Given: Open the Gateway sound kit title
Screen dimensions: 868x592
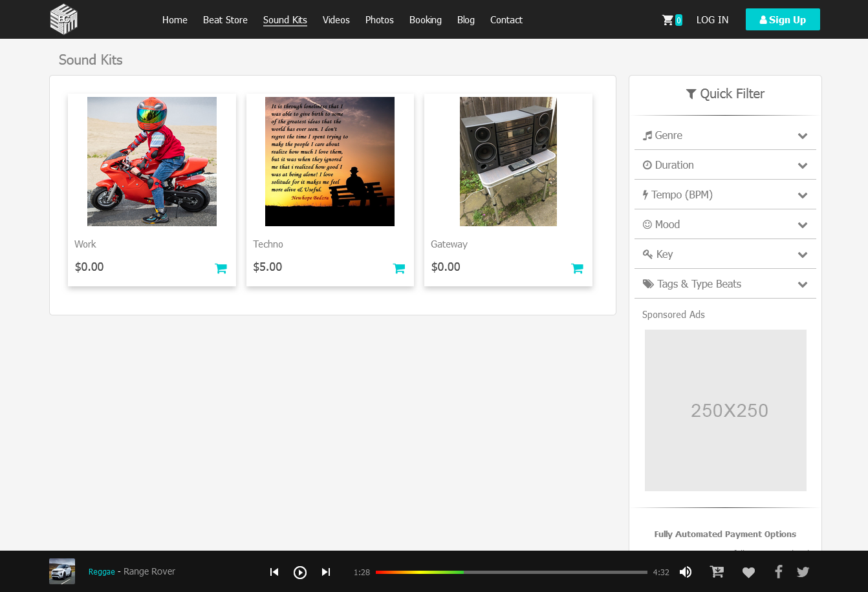Looking at the screenshot, I should coord(449,244).
